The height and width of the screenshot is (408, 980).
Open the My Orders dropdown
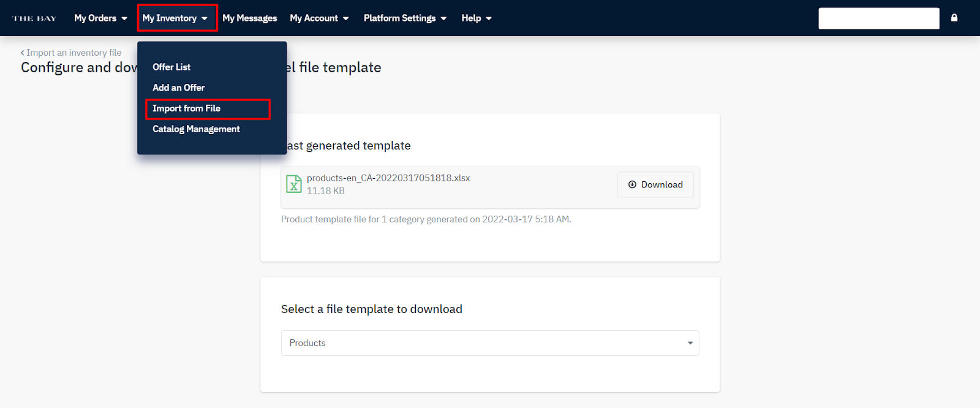pos(100,18)
